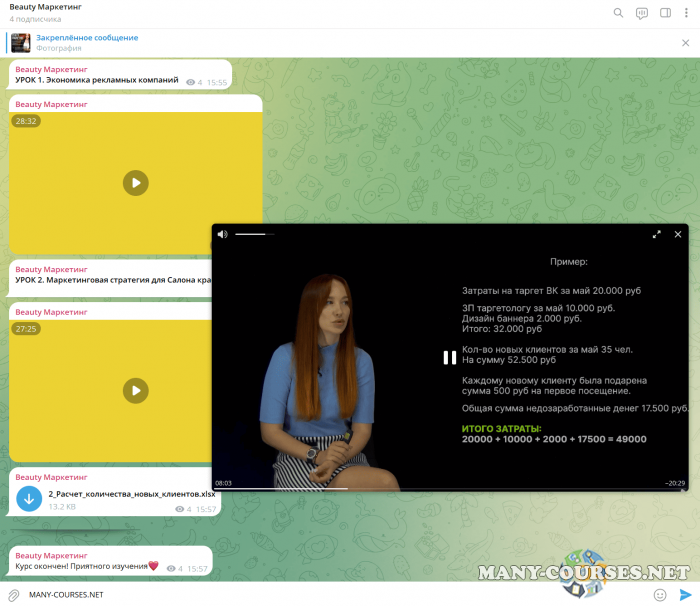Toggle the right info sidebar panel

point(664,13)
